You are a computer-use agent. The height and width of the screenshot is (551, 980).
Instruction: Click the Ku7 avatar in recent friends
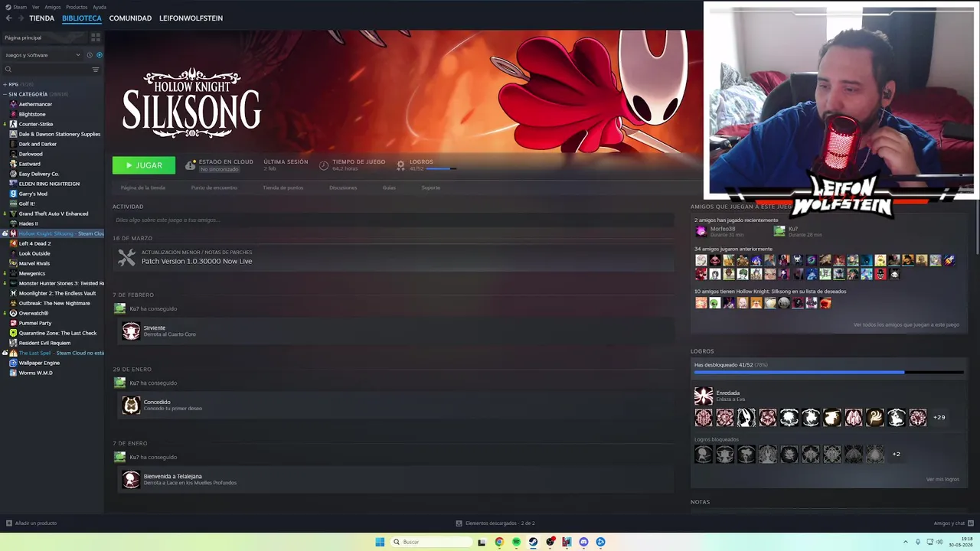(x=779, y=231)
